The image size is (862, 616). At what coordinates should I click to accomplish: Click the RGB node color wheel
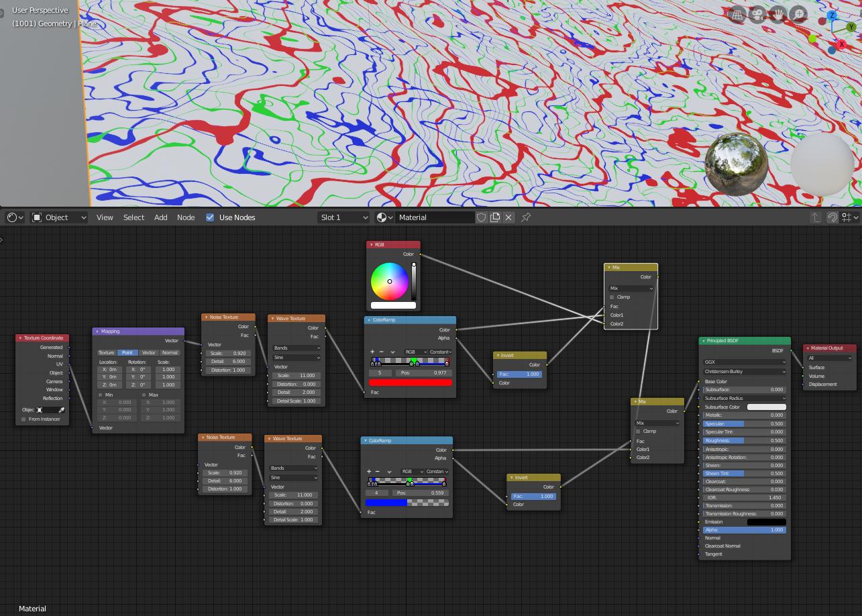[390, 281]
